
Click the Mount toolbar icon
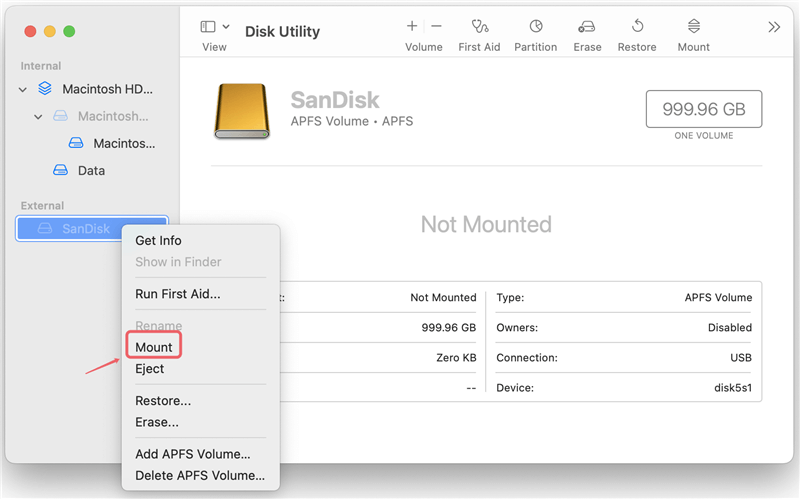pyautogui.click(x=694, y=26)
